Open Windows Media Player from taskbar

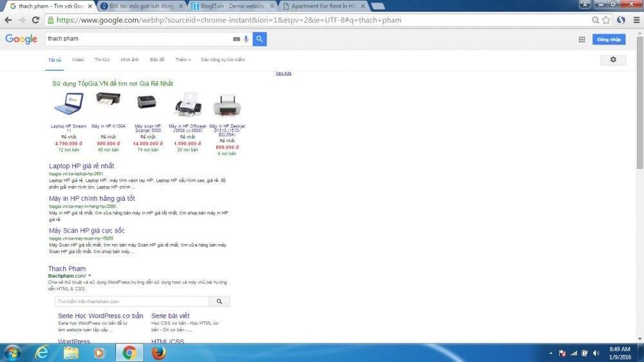99,353
